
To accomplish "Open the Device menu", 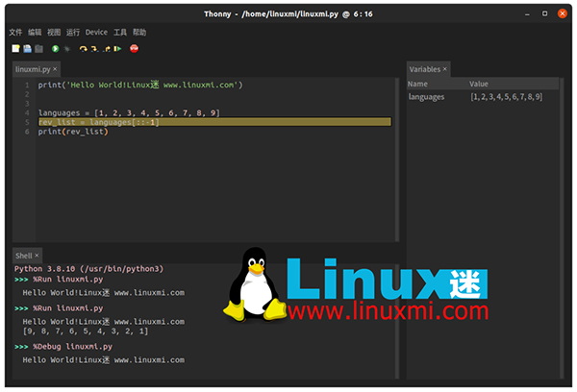I will [96, 33].
